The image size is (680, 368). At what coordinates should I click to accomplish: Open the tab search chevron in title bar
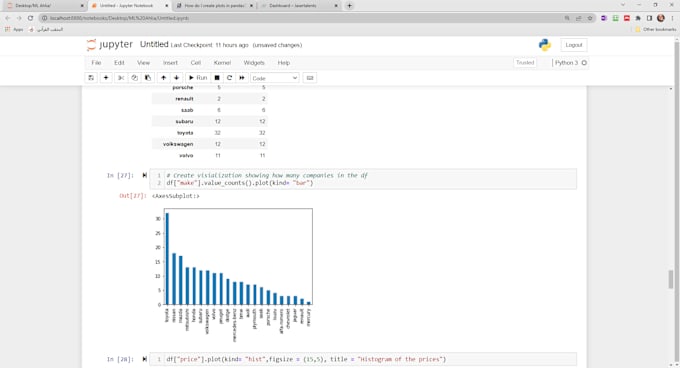pyautogui.click(x=623, y=5)
